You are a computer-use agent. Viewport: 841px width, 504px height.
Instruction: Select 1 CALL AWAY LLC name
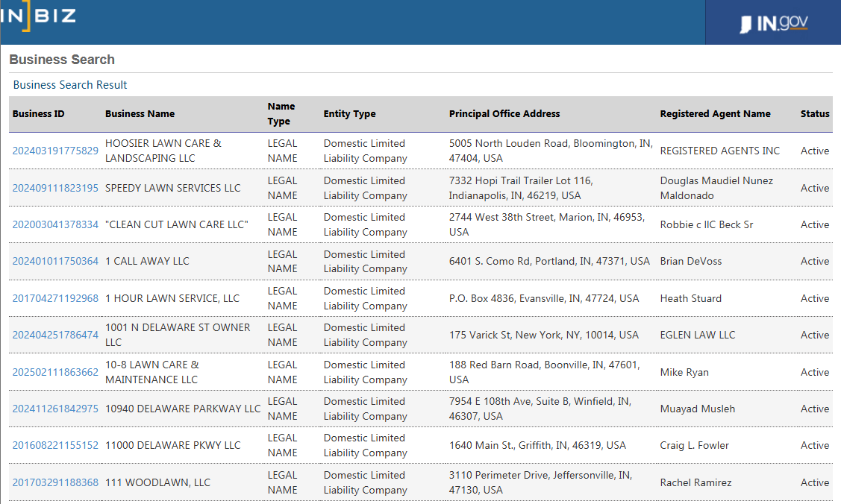(147, 262)
